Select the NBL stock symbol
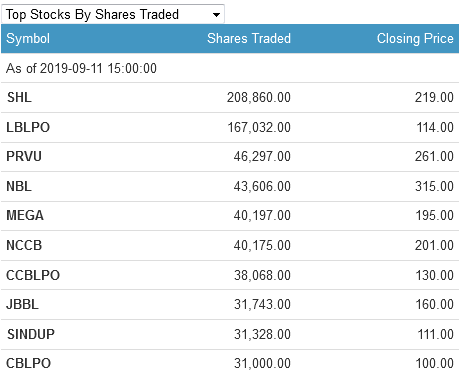Viewport: 459px width, 373px height. [19, 186]
